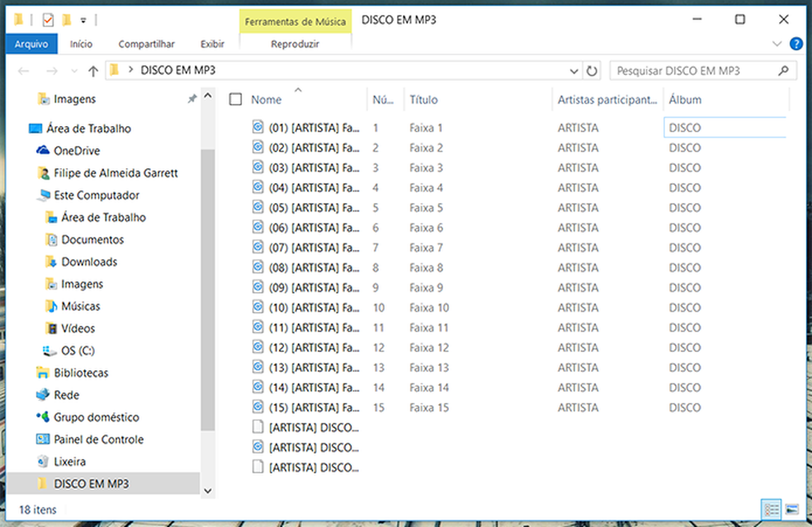Open the Compartilhar ribbon tab
This screenshot has width=812, height=527.
coord(146,44)
